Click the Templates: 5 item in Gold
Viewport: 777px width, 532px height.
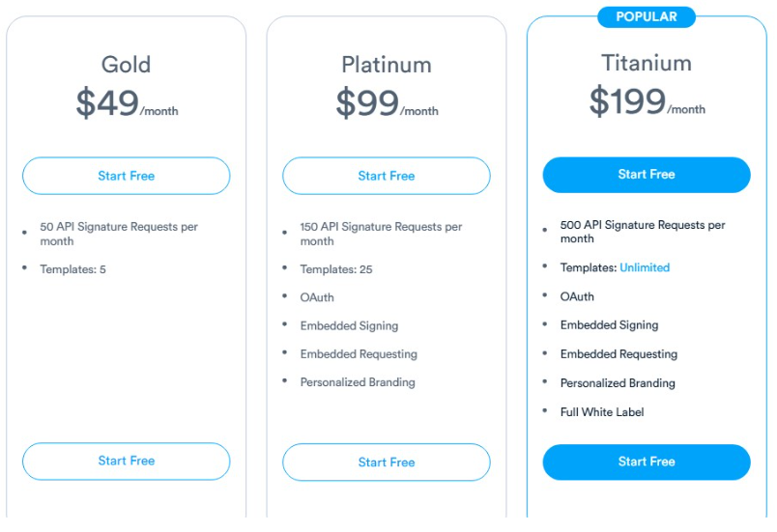pos(72,269)
